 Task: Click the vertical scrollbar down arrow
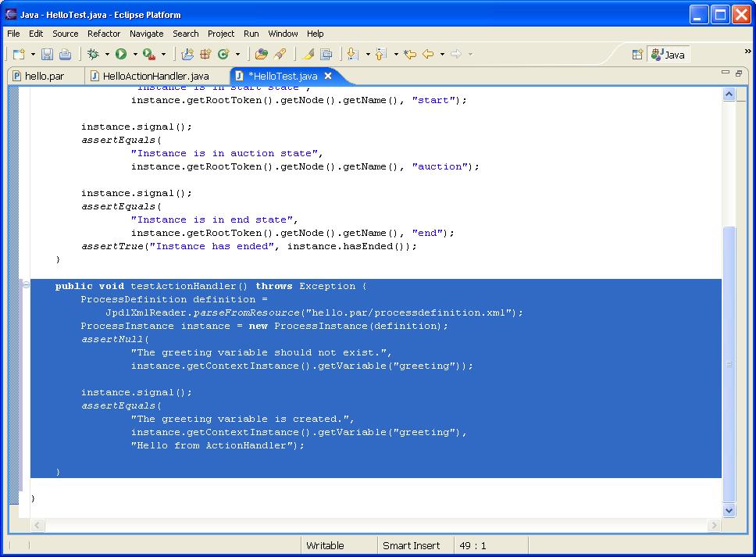click(729, 510)
